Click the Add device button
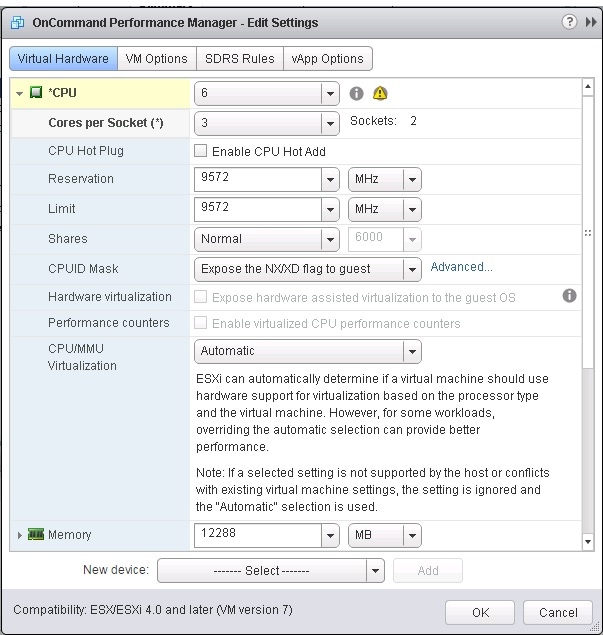 tap(428, 571)
